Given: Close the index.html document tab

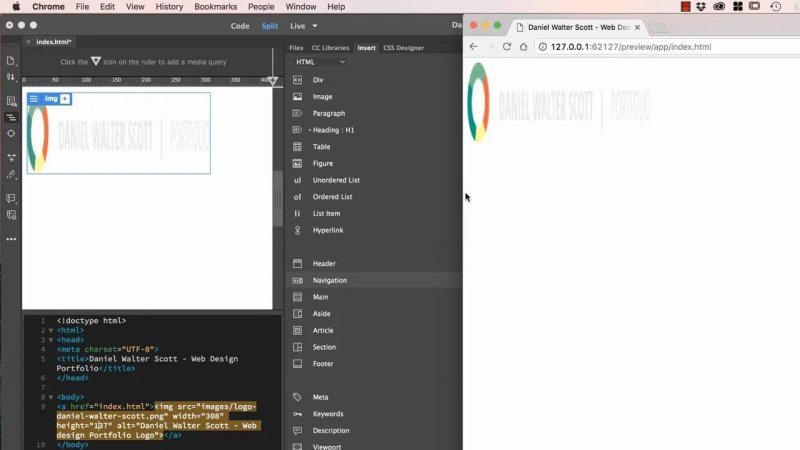Looking at the screenshot, I should pos(29,42).
